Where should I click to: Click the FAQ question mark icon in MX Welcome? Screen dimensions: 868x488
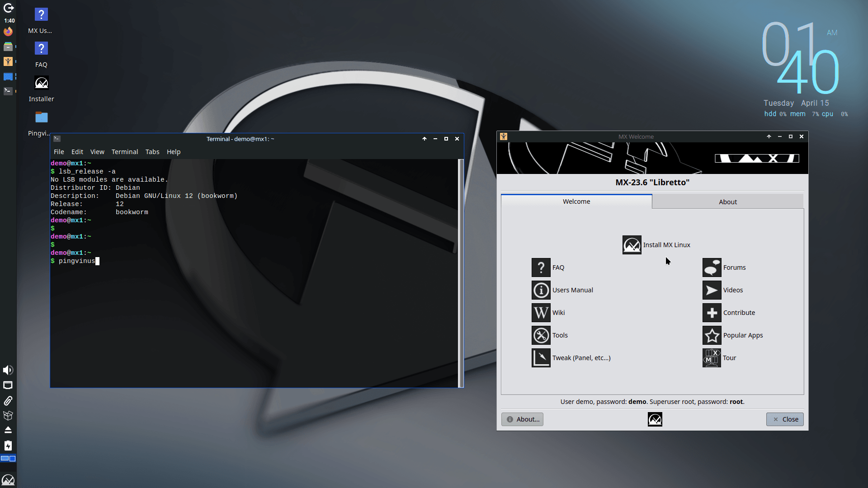tap(541, 267)
